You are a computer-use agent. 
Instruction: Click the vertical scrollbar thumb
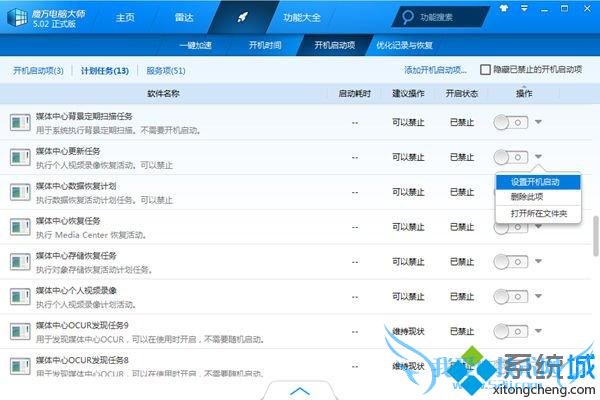[x=596, y=236]
